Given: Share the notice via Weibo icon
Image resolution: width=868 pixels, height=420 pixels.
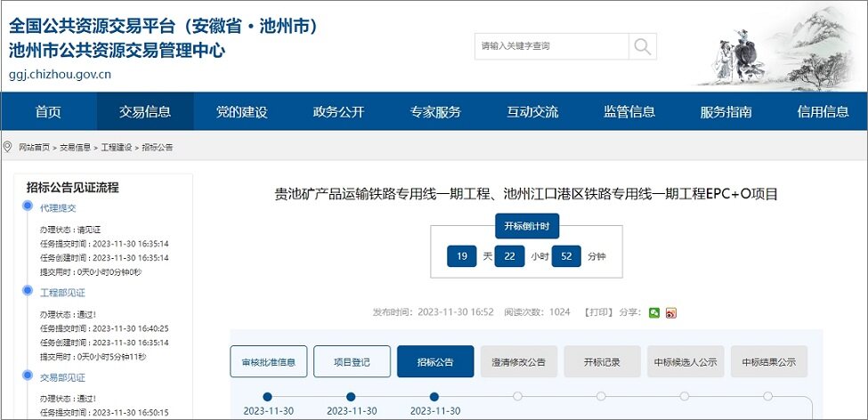Looking at the screenshot, I should point(671,312).
